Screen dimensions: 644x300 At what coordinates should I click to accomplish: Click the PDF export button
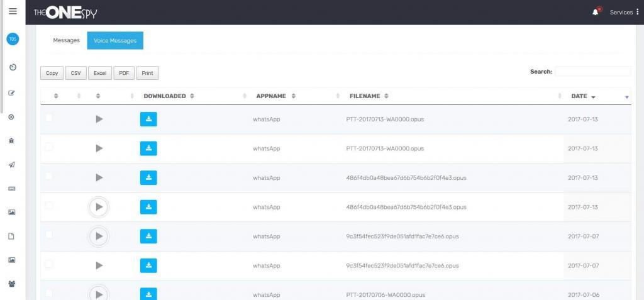tap(124, 73)
